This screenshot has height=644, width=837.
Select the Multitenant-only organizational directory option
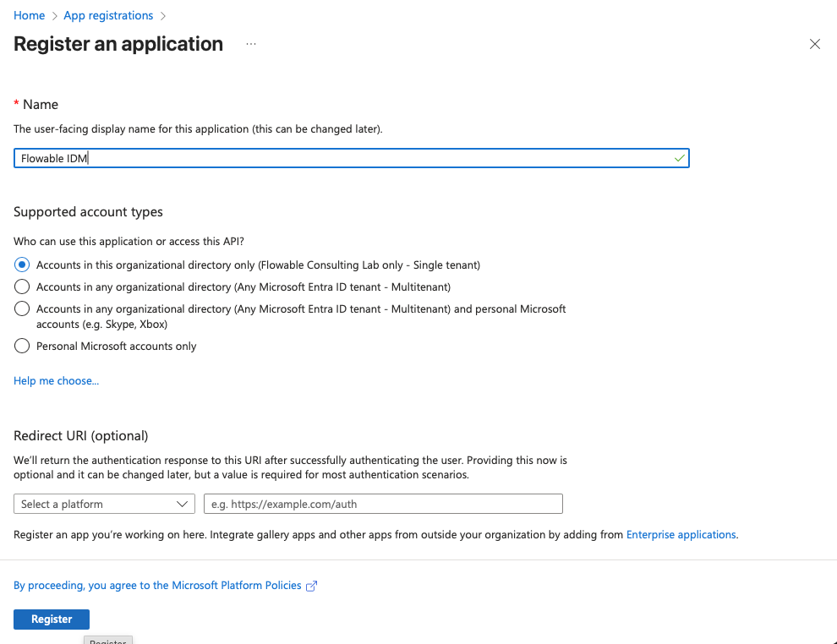click(x=22, y=287)
